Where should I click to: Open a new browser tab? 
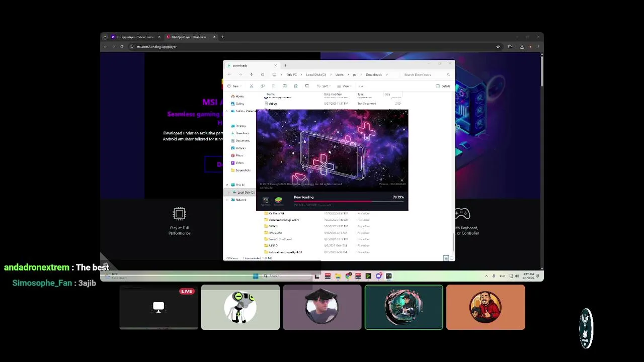click(222, 37)
